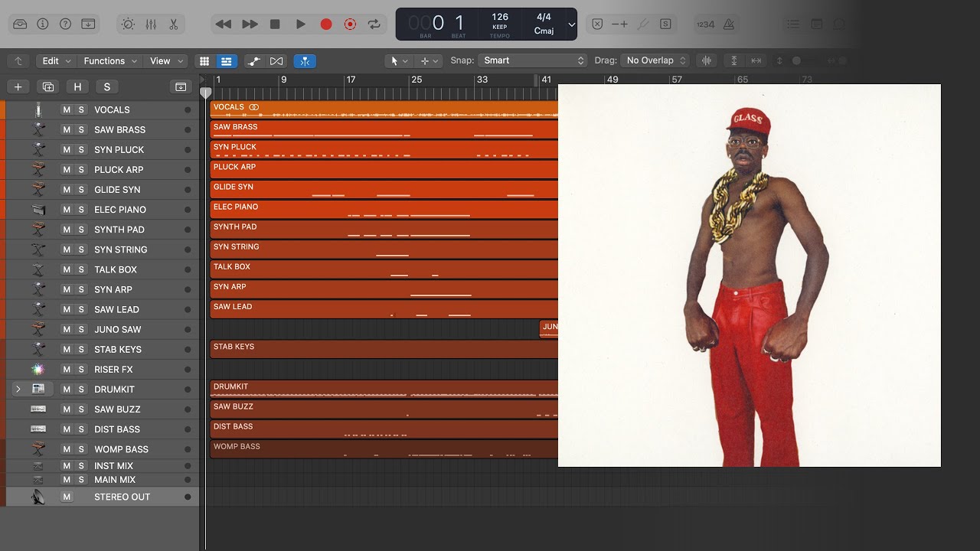Click the VOCALS microphone track icon
The image size is (980, 551).
(38, 110)
